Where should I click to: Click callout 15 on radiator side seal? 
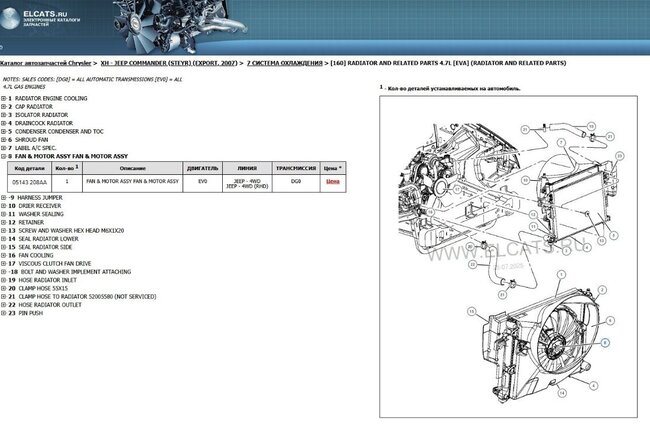472,311
